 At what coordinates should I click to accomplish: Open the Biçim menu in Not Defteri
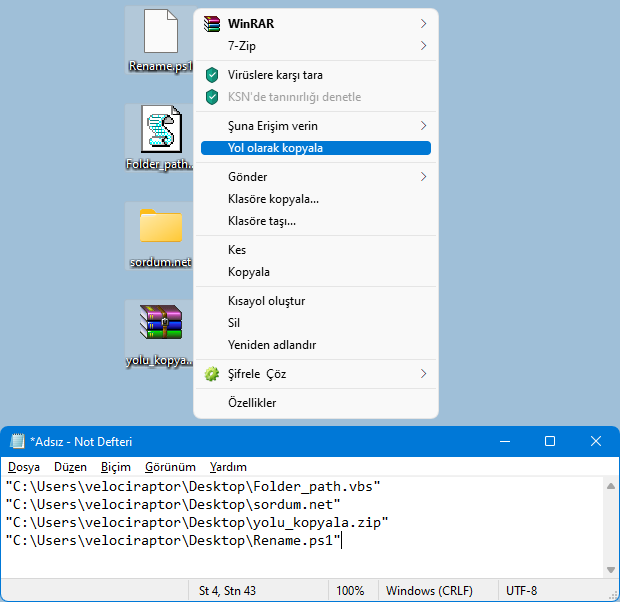click(115, 467)
